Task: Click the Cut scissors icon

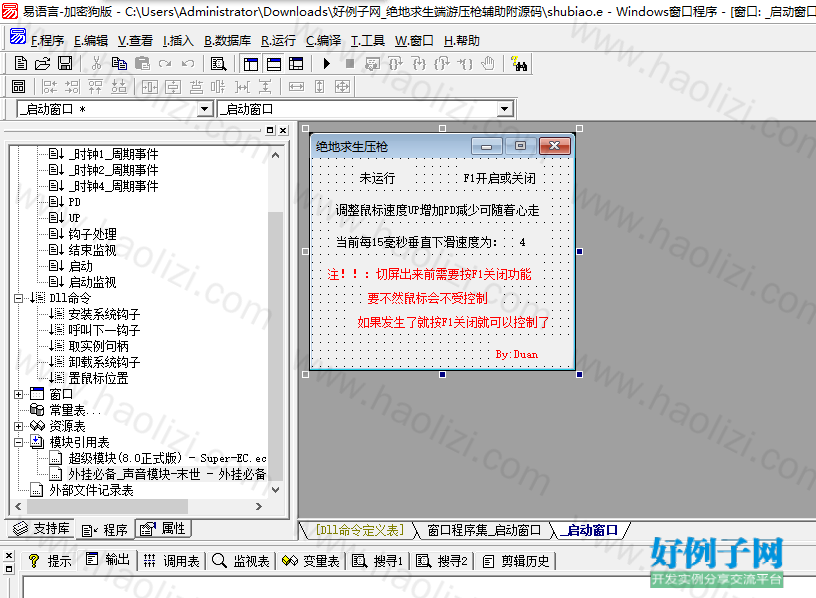Action: [x=96, y=63]
